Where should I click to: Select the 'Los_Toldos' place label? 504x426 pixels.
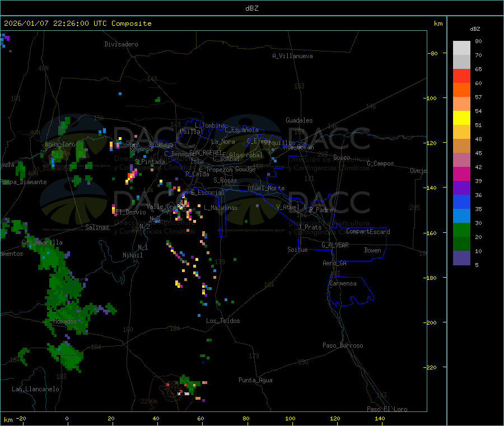click(223, 321)
